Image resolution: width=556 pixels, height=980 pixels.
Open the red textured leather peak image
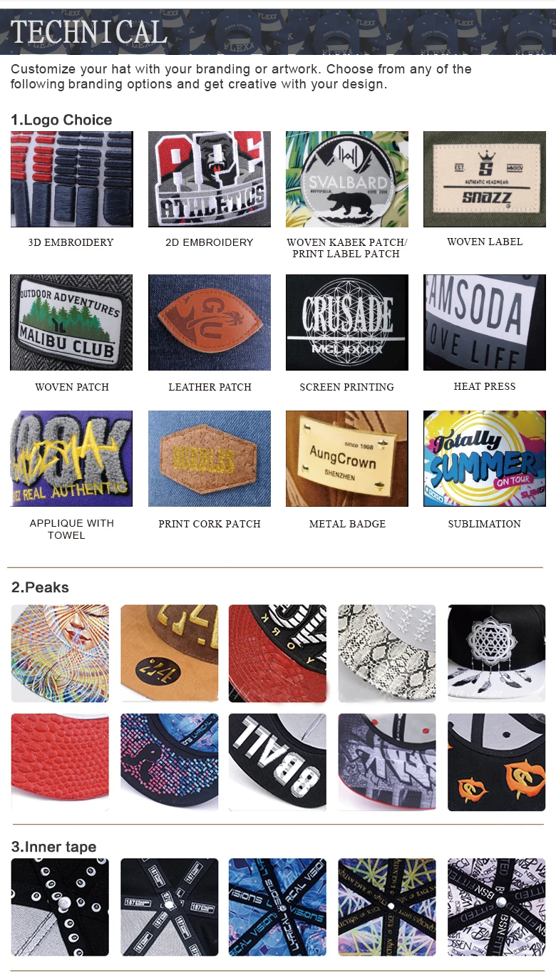(x=60, y=762)
